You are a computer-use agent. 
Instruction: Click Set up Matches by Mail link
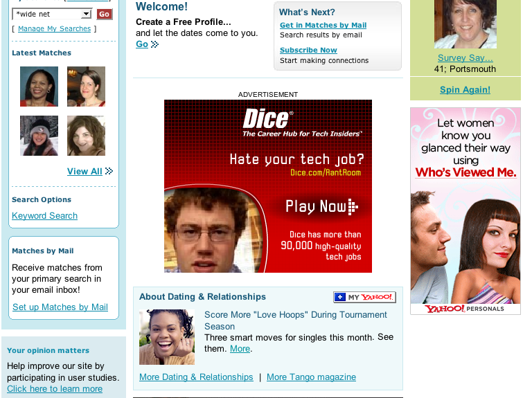[x=60, y=307]
